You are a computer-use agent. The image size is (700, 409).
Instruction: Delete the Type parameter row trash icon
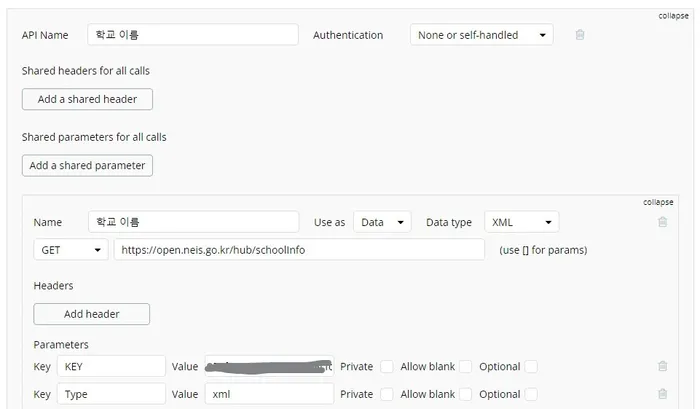click(x=662, y=394)
